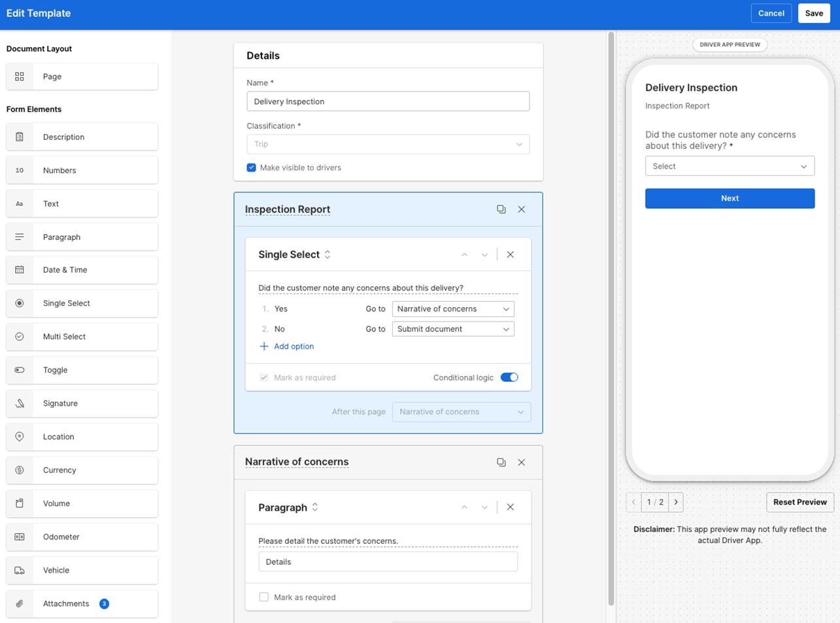
Task: Remove the Inspection Report page
Action: (x=522, y=209)
